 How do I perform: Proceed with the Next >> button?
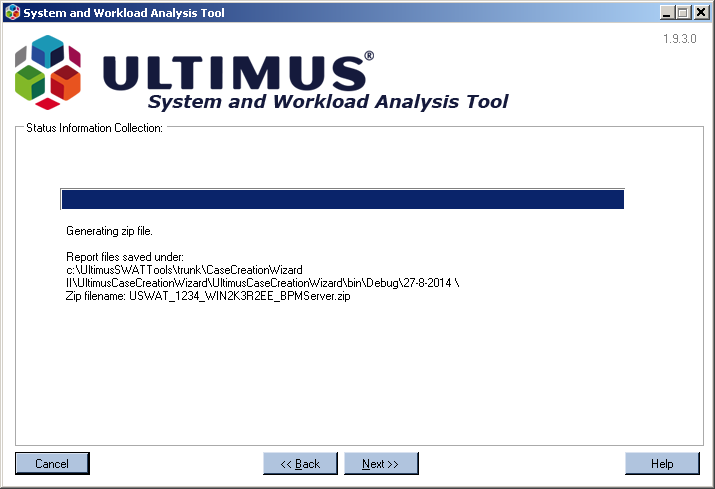(x=381, y=463)
